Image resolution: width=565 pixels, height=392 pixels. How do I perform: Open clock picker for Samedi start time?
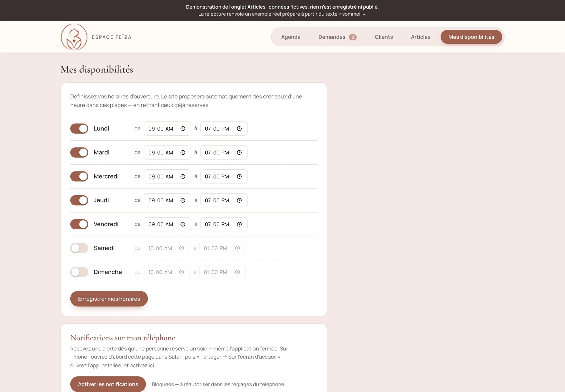coord(182,248)
